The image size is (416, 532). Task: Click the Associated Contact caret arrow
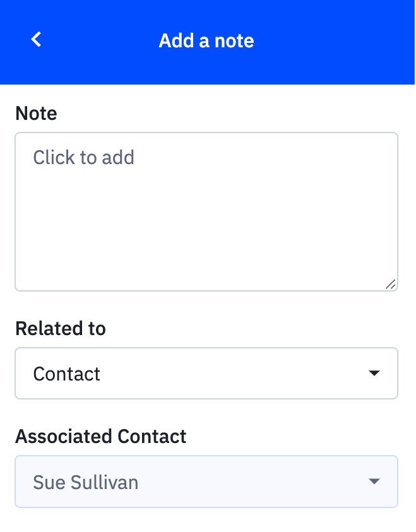(374, 482)
